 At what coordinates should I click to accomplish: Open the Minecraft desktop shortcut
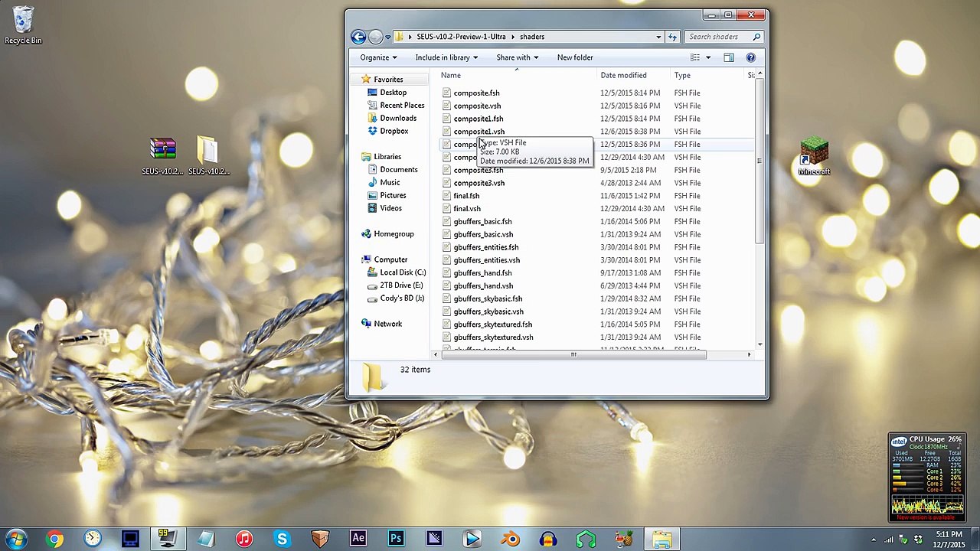(814, 156)
